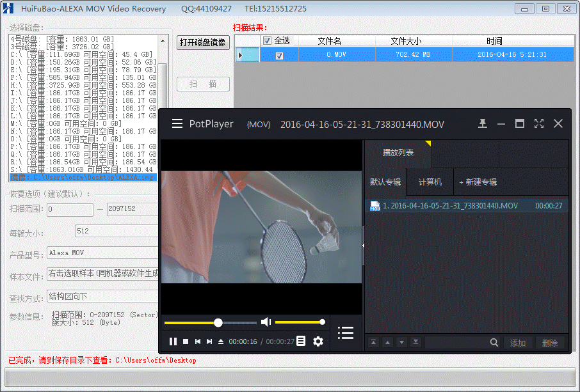The image size is (580, 392).
Task: Open the chapter/bookmark list icon beside the time display
Action: [301, 341]
